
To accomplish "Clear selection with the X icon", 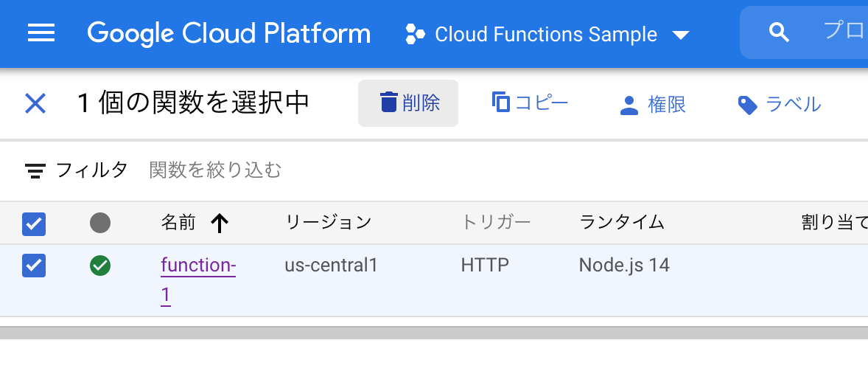I will click(35, 104).
